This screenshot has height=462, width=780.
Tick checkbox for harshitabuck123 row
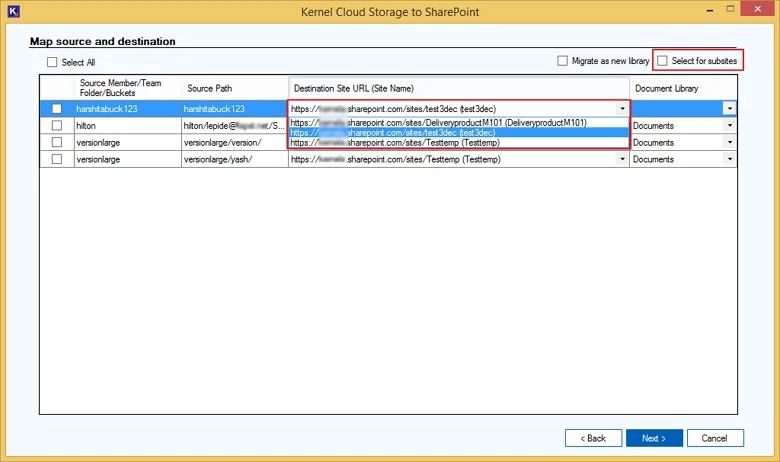tap(57, 108)
